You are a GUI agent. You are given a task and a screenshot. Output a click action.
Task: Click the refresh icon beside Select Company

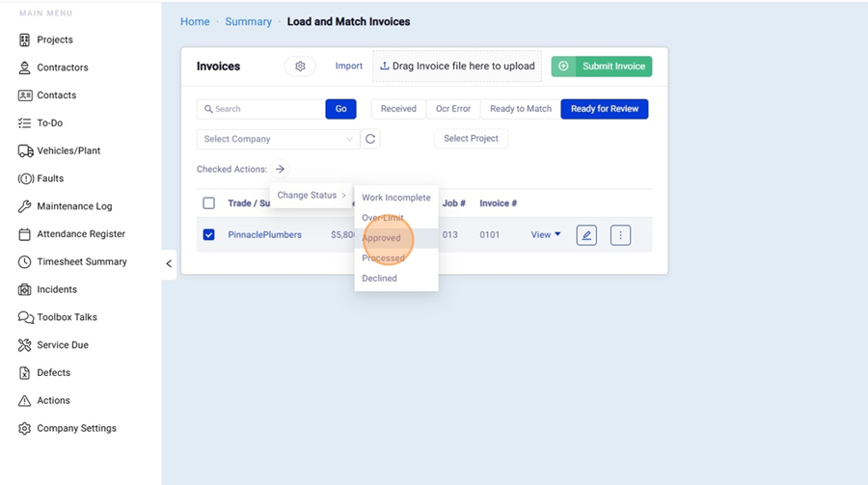point(370,139)
